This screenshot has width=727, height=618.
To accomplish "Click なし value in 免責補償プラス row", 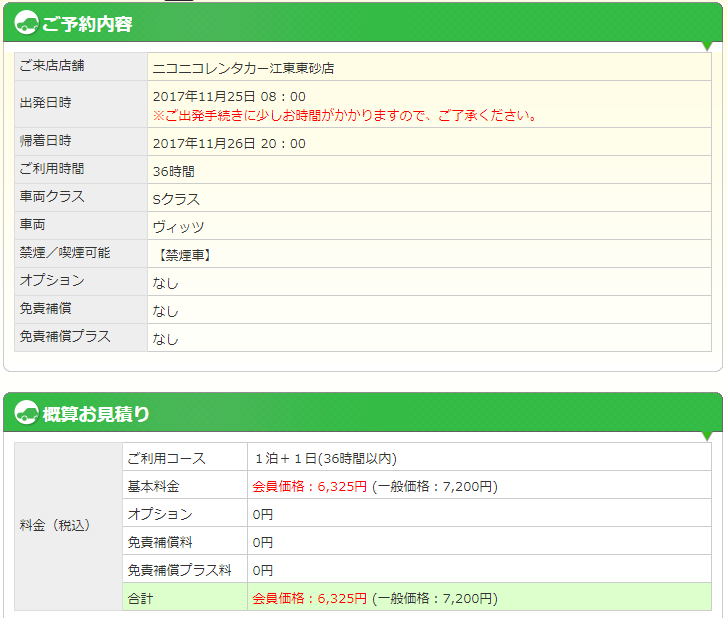I will point(166,339).
